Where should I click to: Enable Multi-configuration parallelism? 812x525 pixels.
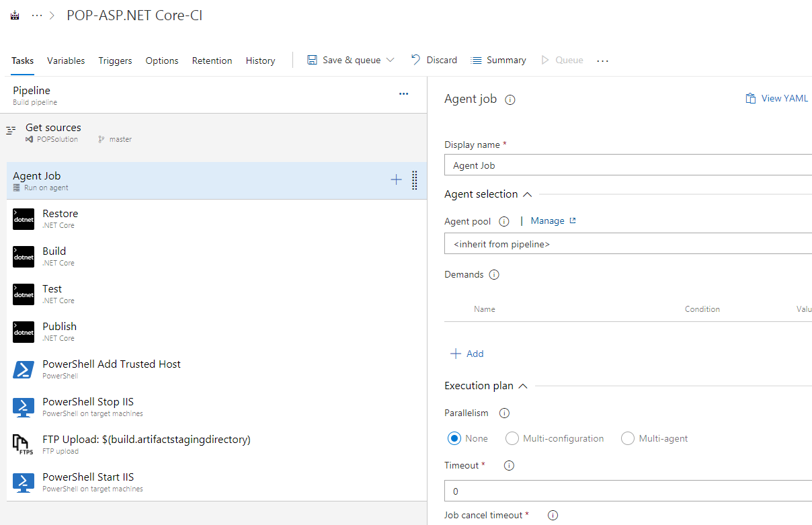[x=512, y=438]
